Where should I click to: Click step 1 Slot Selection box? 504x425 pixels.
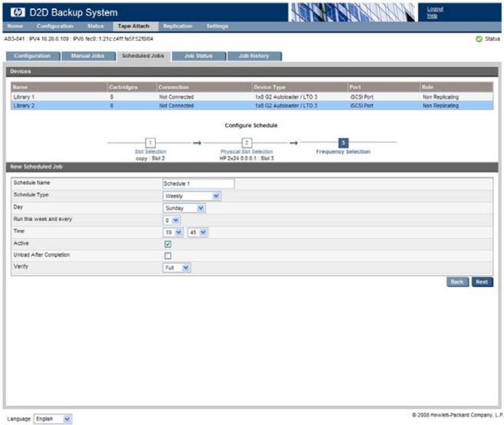pyautogui.click(x=150, y=142)
